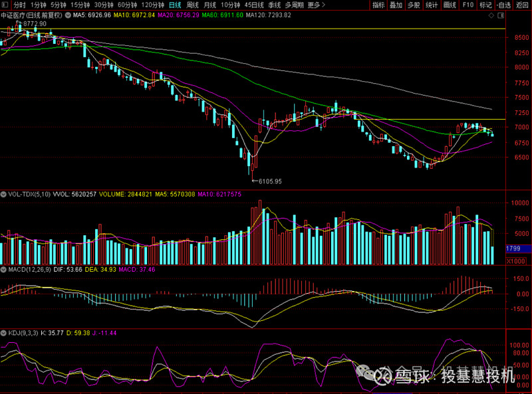Switch to 月线 monthly chart

click(x=209, y=5)
